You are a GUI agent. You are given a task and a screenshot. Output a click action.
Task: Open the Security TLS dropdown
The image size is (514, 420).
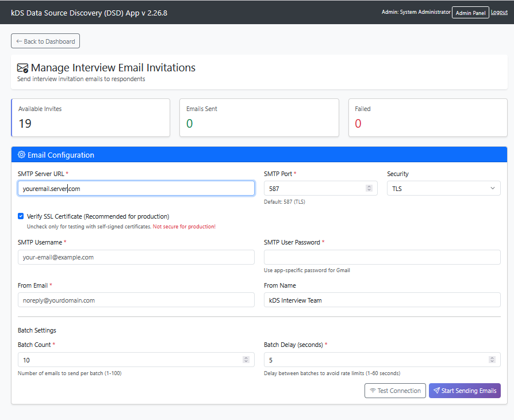(443, 188)
